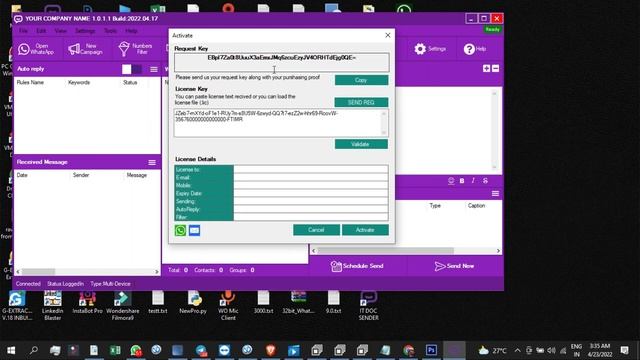Show hidden system tray icons
Viewport: 640px width, 360px height.
coord(518,351)
